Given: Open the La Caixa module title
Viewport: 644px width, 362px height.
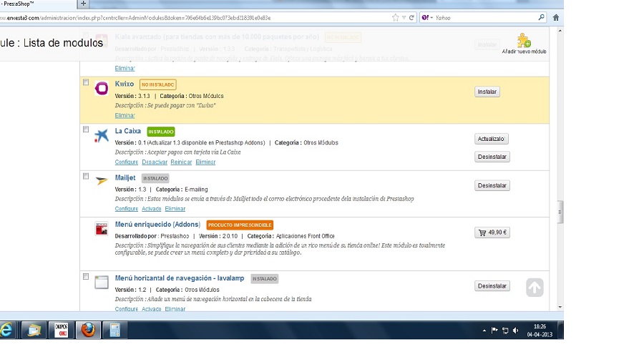Looking at the screenshot, I should pyautogui.click(x=128, y=131).
